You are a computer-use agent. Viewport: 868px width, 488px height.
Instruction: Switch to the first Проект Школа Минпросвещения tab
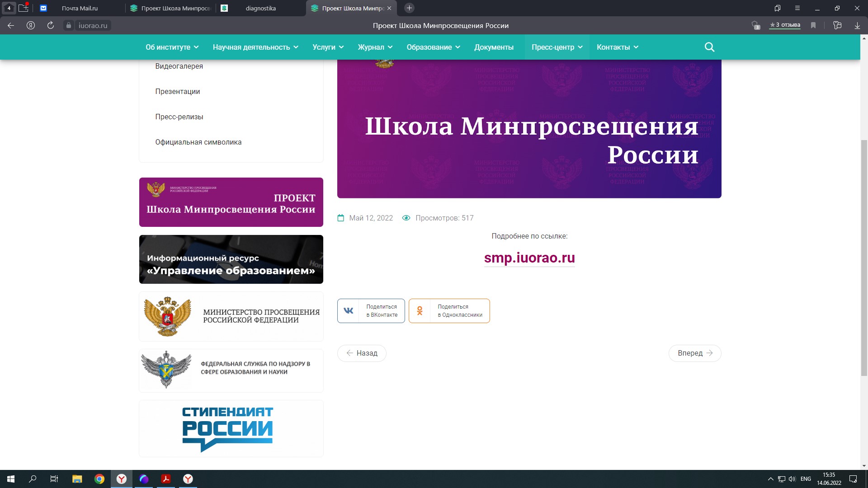point(170,8)
